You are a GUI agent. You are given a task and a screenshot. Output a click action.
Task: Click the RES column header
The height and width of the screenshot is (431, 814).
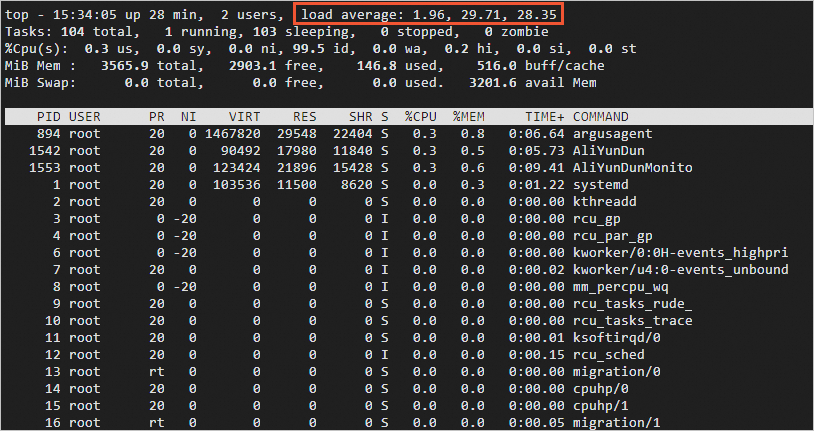point(304,117)
